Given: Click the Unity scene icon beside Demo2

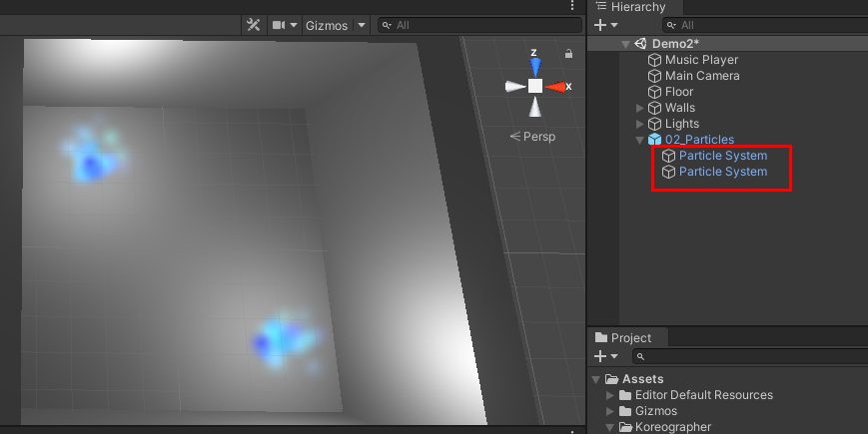Looking at the screenshot, I should [641, 44].
